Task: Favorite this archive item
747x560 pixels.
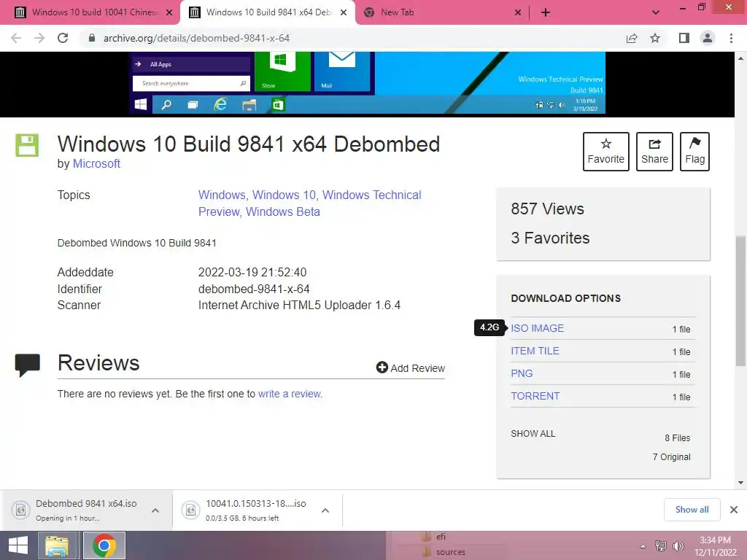Action: pyautogui.click(x=606, y=152)
